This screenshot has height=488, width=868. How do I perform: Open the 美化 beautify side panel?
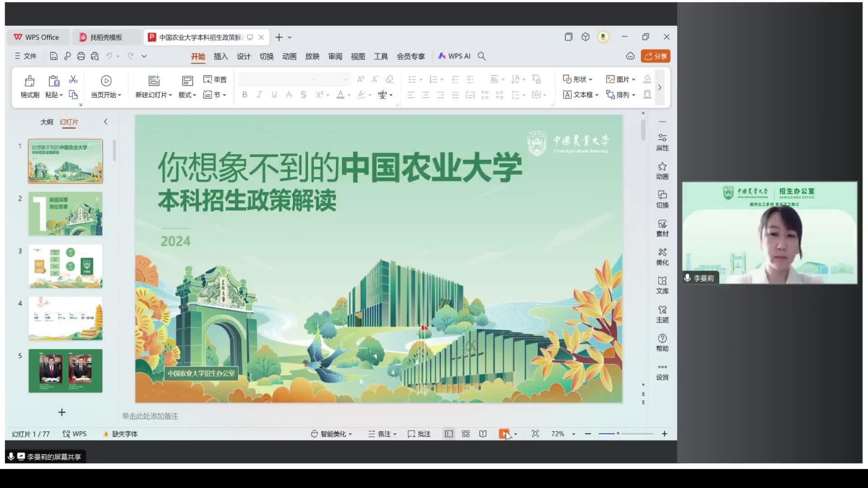[x=662, y=257]
